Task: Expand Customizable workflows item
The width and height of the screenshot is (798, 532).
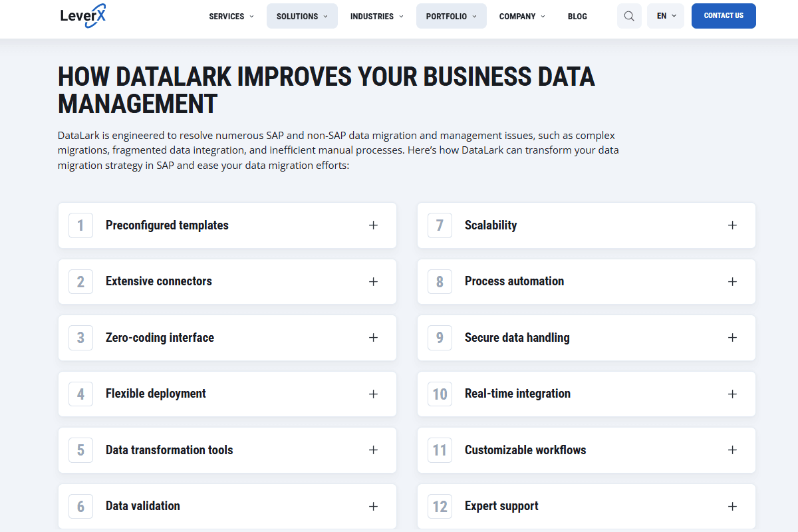Action: tap(587, 450)
